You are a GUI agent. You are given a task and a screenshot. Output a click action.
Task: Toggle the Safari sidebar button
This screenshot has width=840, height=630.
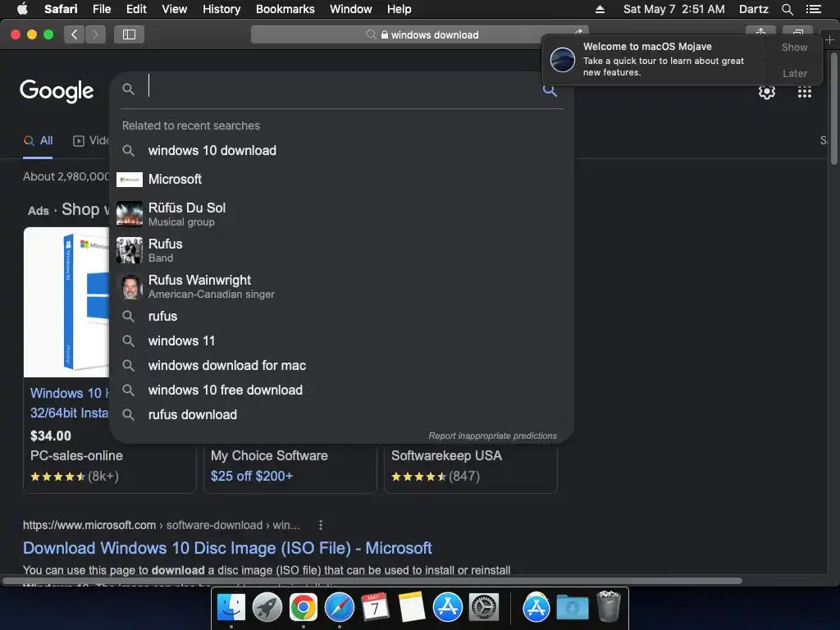(x=129, y=34)
